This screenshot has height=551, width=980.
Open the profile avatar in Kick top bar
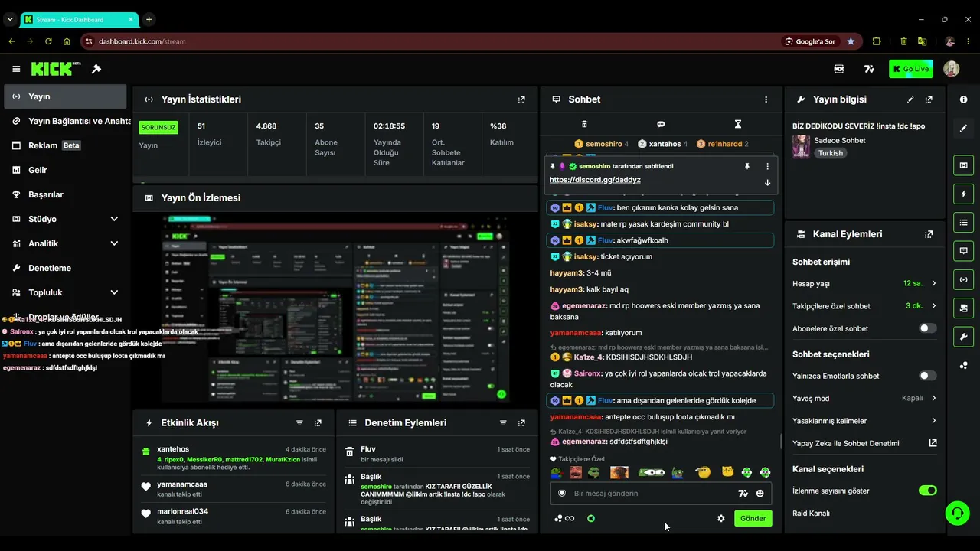tap(951, 69)
